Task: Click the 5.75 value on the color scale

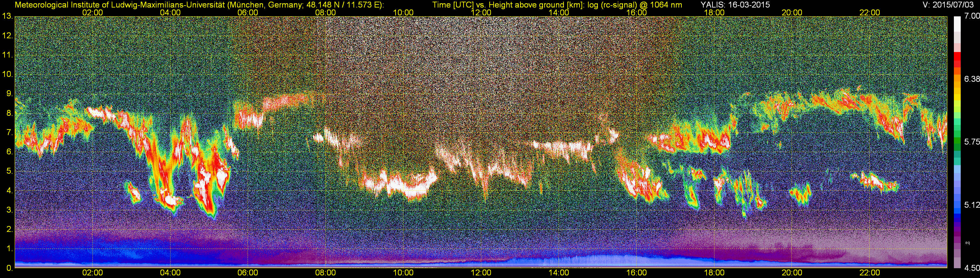Action: click(x=972, y=142)
